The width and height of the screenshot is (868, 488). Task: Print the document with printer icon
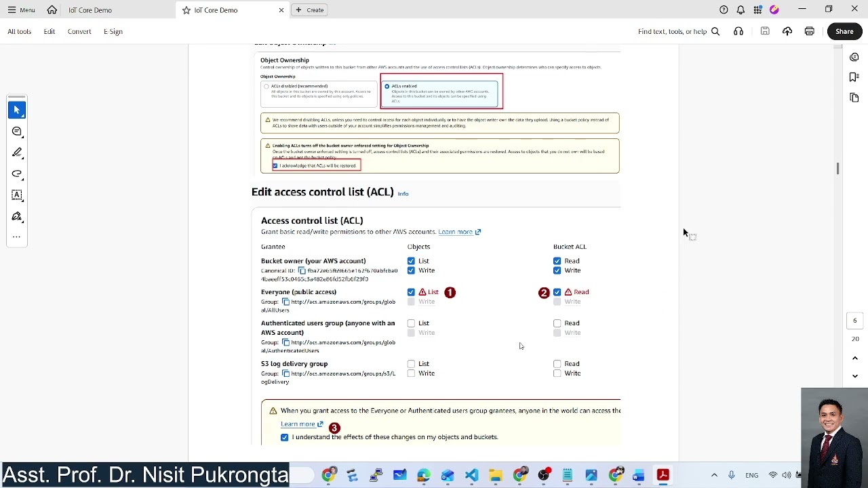pos(810,32)
